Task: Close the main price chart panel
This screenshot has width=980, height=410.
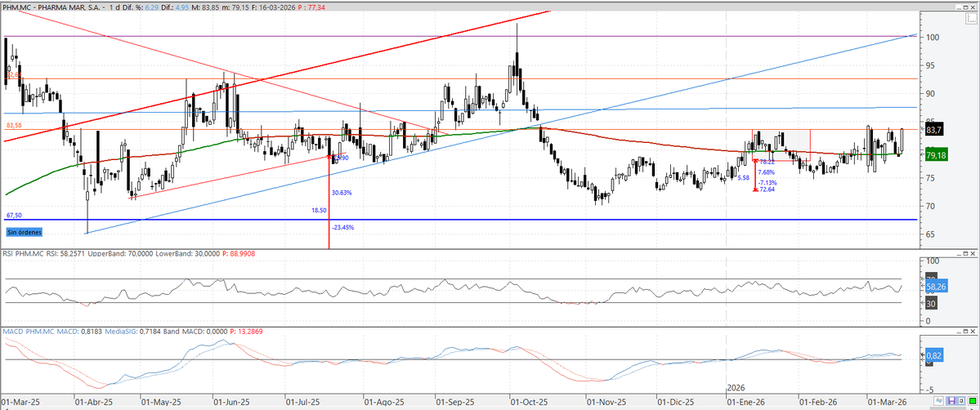Action: click(973, 7)
